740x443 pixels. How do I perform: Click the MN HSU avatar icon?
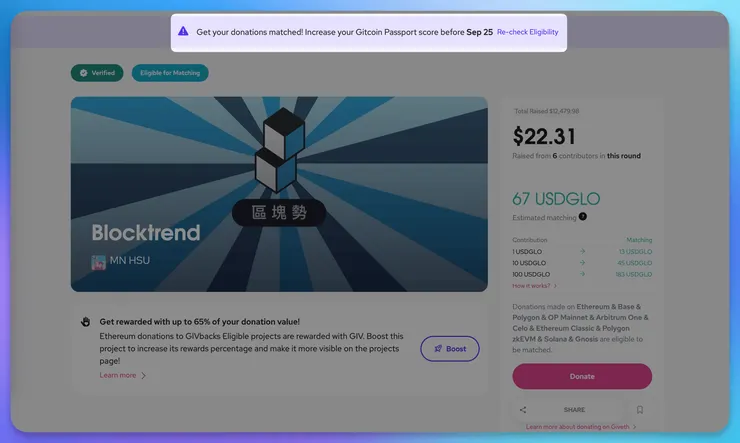click(98, 262)
